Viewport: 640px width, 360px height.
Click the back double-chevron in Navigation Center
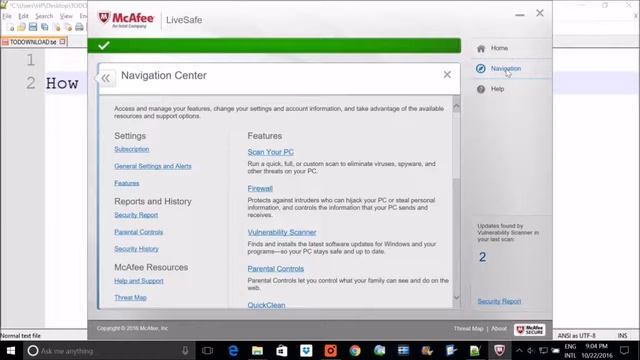[x=106, y=78]
